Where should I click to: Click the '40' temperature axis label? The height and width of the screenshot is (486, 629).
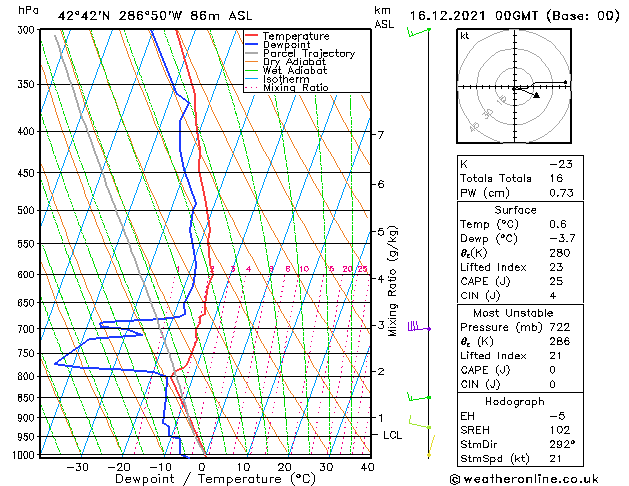tap(367, 467)
